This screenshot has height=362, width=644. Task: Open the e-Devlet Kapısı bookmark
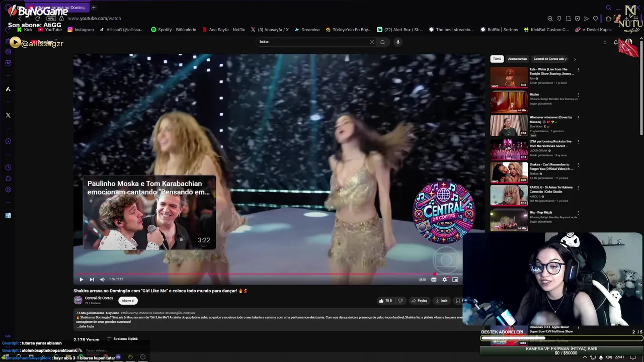(594, 30)
